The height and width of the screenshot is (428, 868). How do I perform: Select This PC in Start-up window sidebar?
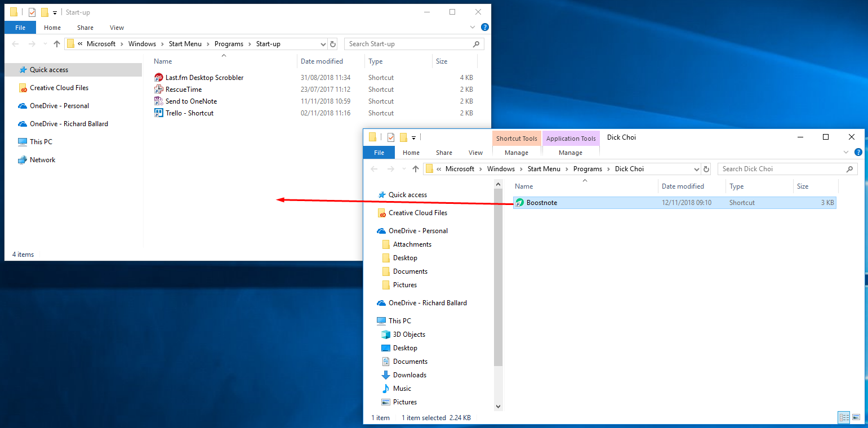point(41,142)
